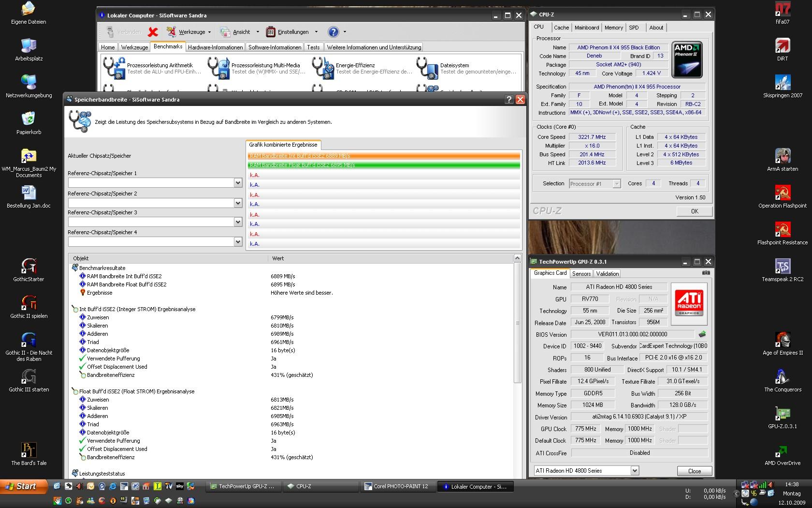Click OK button in CPU-Z
812x508 pixels.
695,211
